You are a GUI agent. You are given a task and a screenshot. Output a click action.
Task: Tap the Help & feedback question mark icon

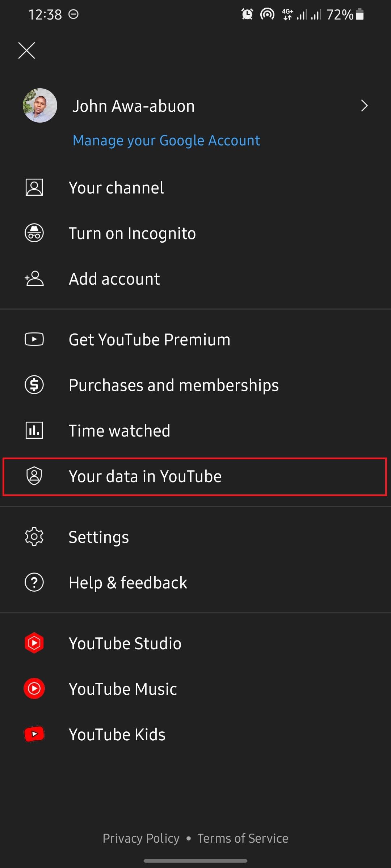coord(34,582)
